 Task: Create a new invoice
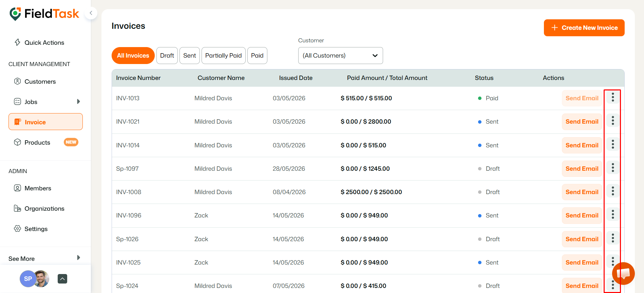(584, 28)
